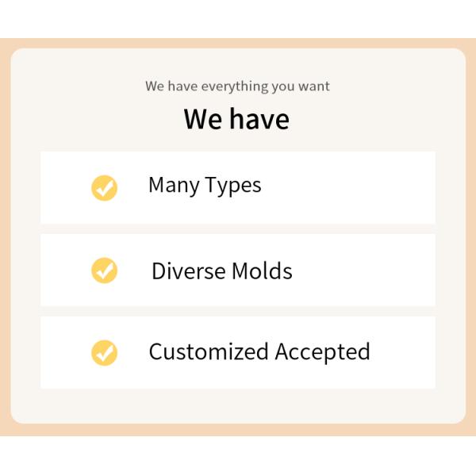476x476 pixels.
Task: Select the word "Types" in the first row
Action: coord(233,186)
